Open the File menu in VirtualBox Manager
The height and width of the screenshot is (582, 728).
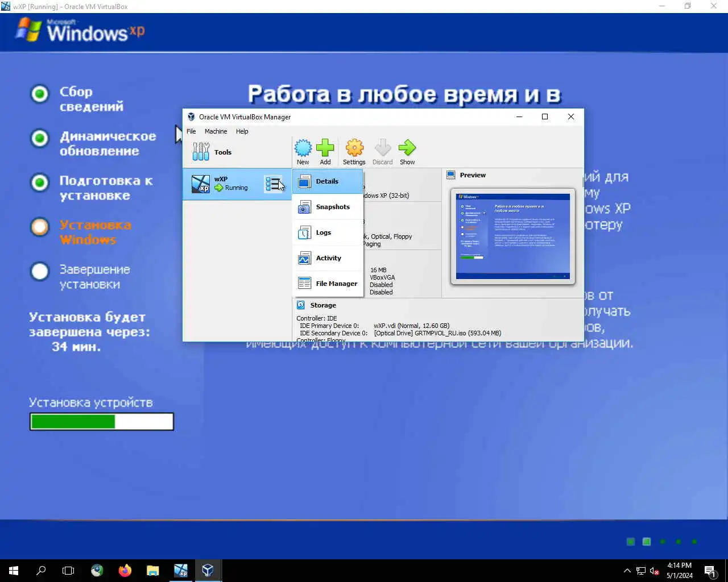click(x=191, y=131)
